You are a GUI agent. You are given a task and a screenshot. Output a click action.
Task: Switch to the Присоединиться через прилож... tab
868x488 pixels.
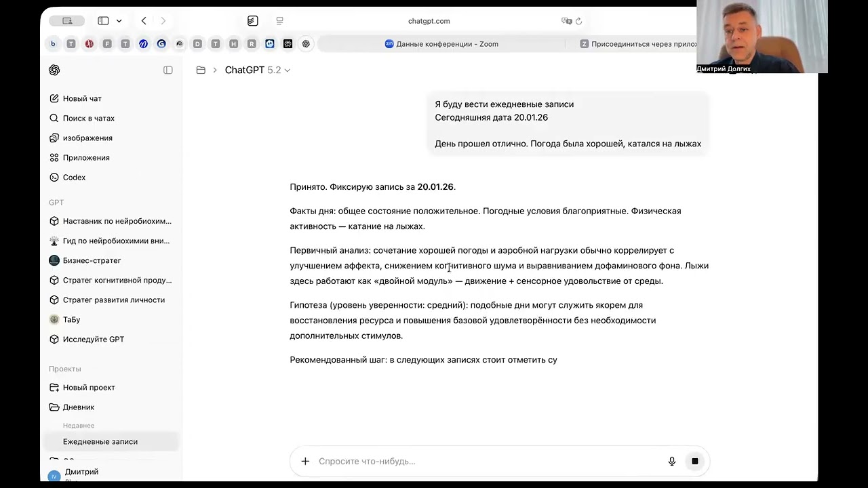637,44
